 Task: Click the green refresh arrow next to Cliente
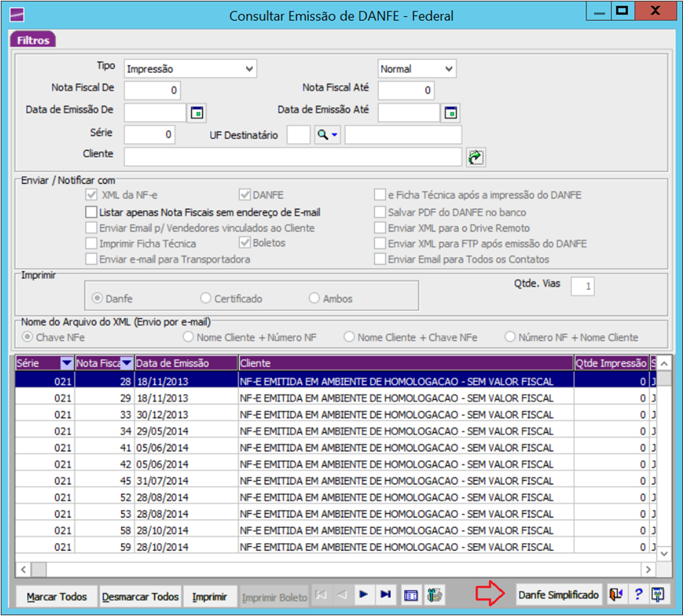click(476, 157)
